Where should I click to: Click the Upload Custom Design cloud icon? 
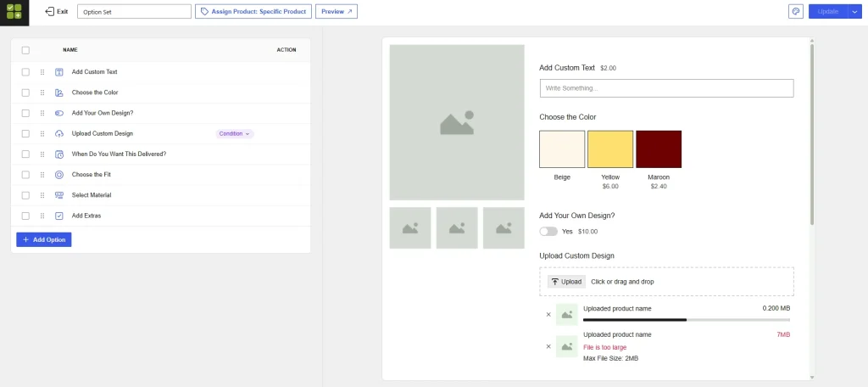[x=59, y=133]
